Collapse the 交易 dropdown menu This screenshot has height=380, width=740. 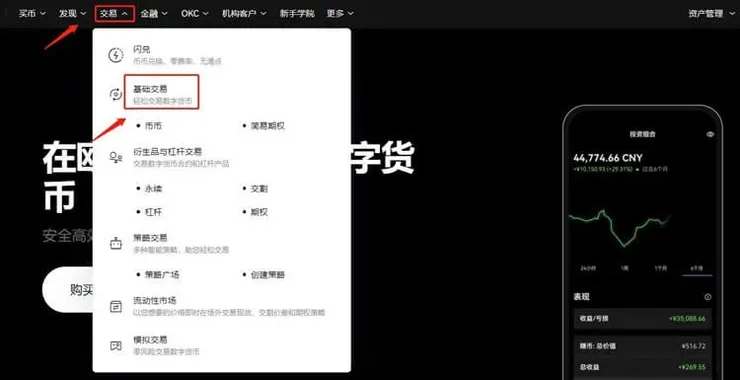pos(114,14)
